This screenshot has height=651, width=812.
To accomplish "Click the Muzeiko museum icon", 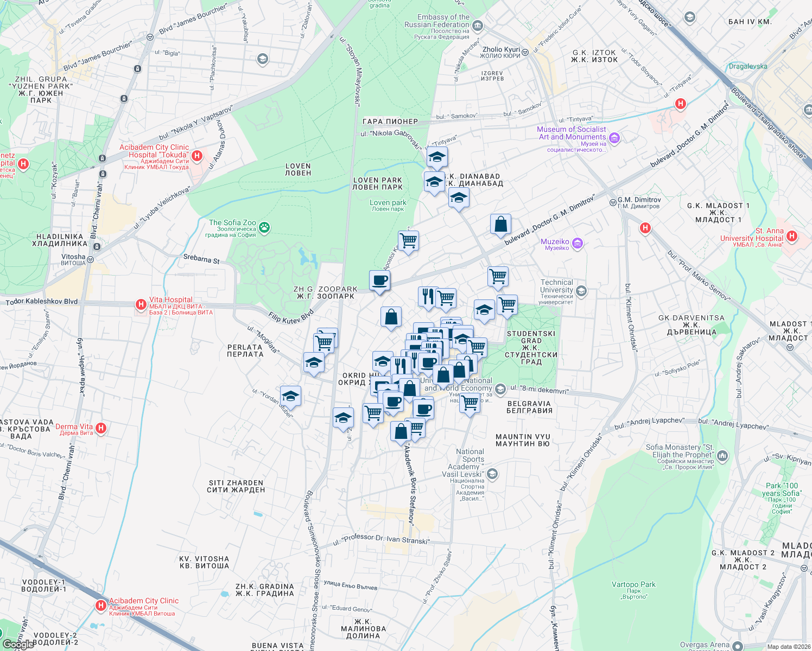I will (578, 244).
